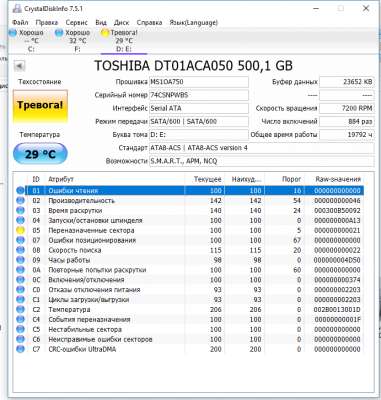Click the drive letter field D: E:
381x400 pixels.
pos(199,135)
